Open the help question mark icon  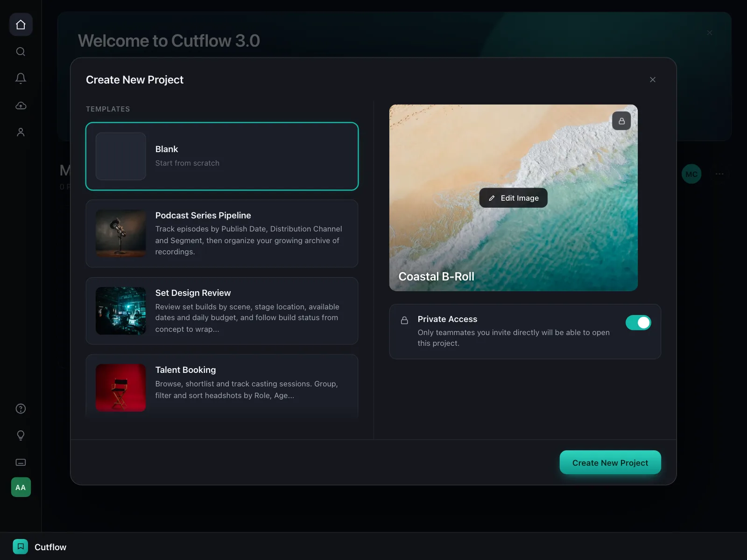coord(21,409)
